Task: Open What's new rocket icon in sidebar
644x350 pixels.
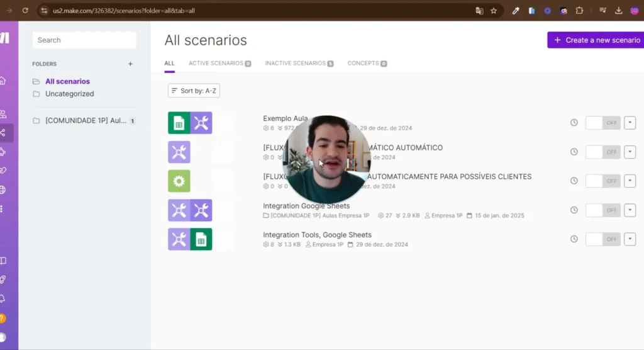Action: pyautogui.click(x=3, y=279)
